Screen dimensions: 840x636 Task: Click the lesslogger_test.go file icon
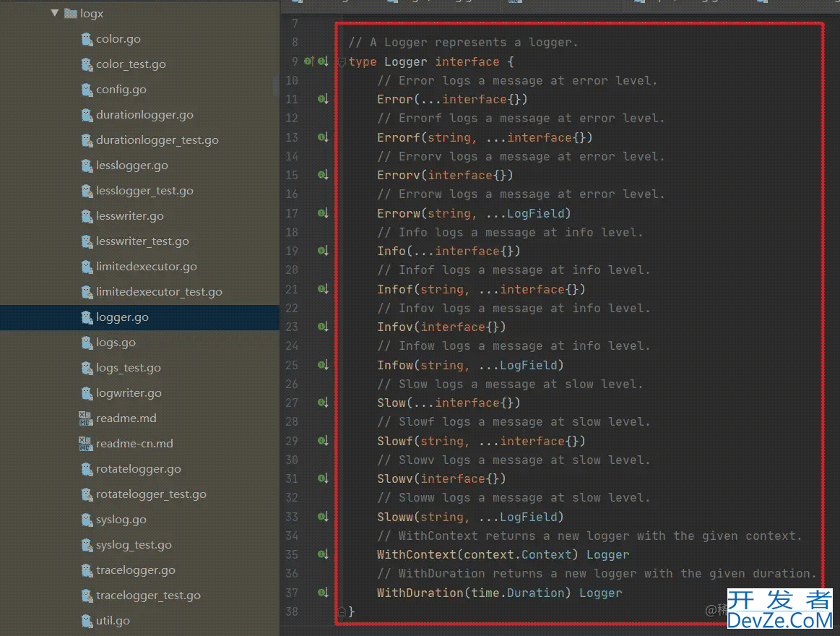86,190
